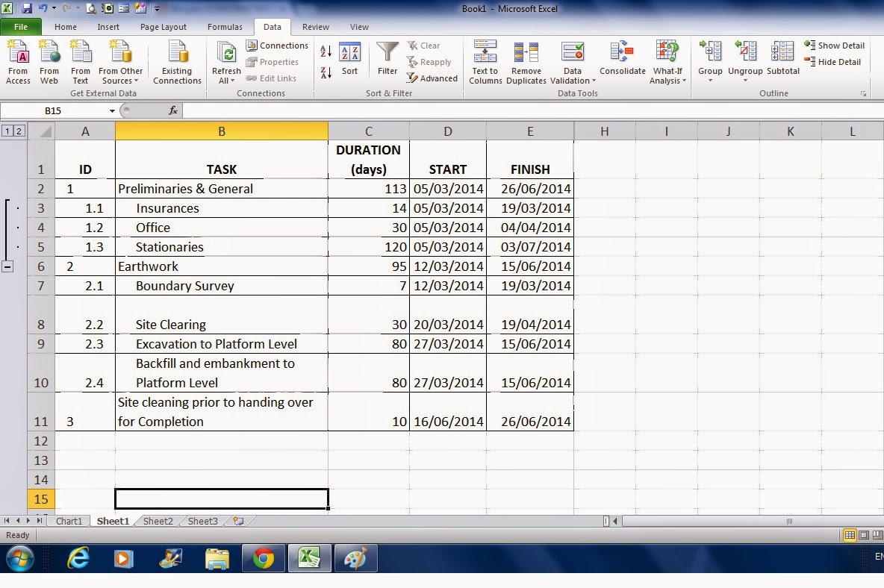Click the Sort Z to A icon
This screenshot has width=884, height=588.
(x=326, y=72)
